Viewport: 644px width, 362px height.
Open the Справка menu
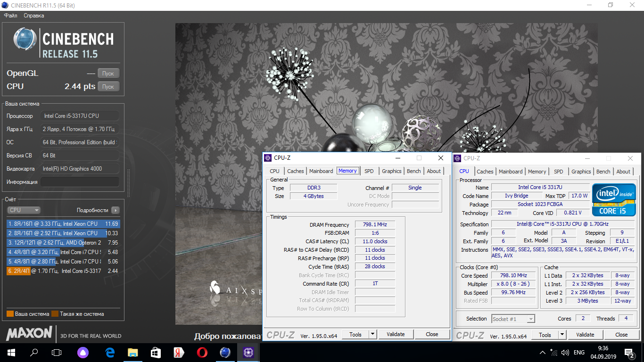(x=34, y=16)
